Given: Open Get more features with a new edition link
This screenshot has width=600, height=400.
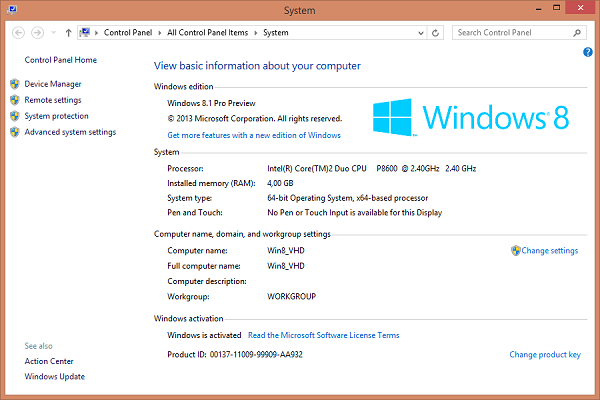Looking at the screenshot, I should tap(254, 135).
